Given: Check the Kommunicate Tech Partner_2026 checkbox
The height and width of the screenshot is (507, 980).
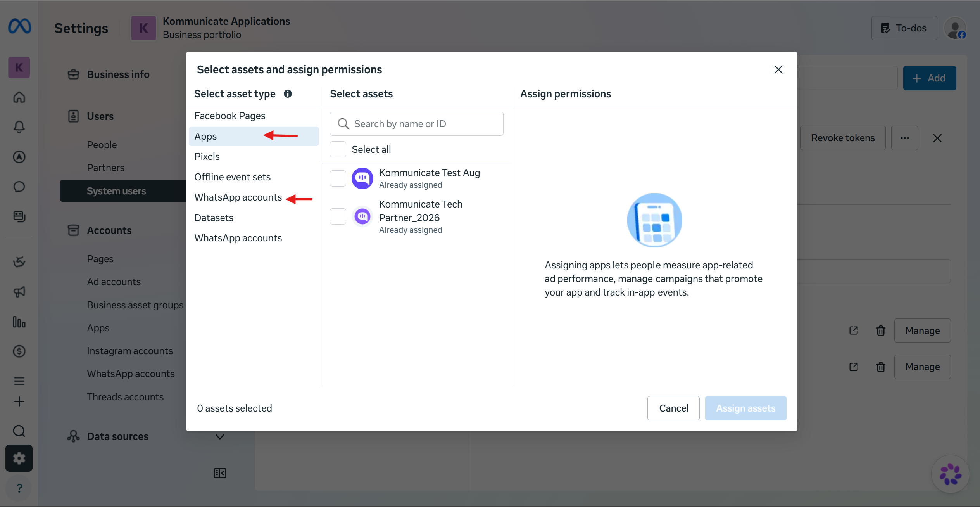Looking at the screenshot, I should point(338,216).
